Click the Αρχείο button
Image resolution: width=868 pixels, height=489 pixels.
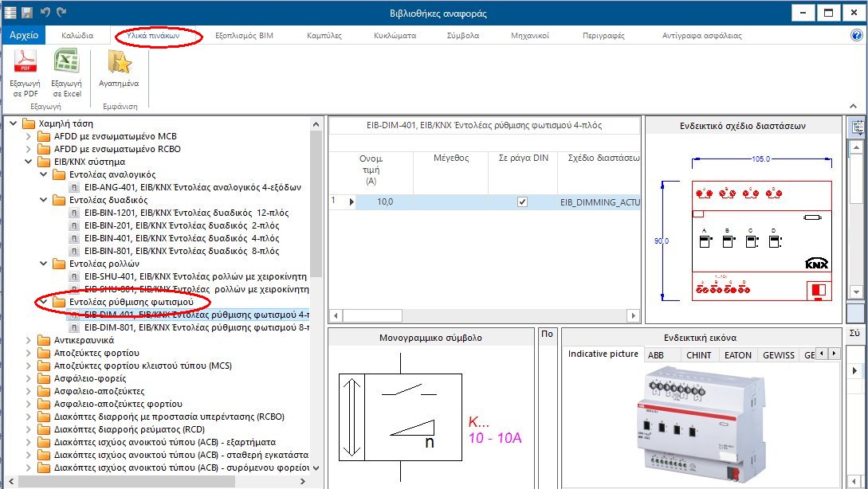point(25,35)
